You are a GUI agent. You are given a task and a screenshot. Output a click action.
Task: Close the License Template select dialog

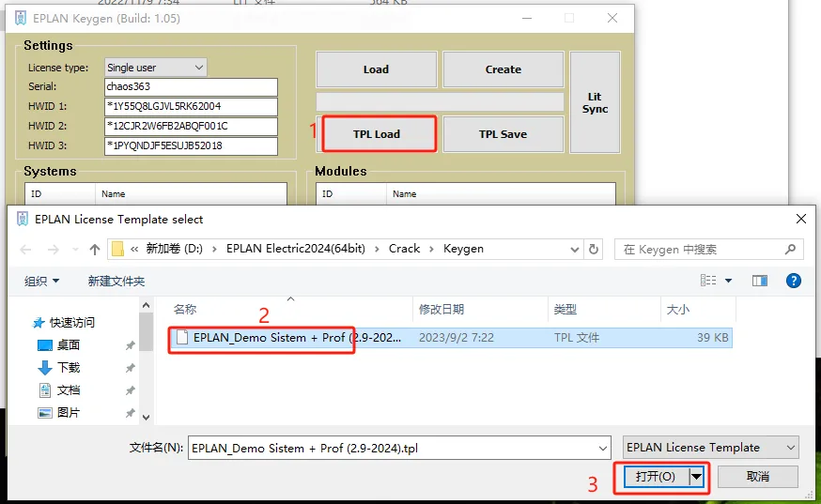801,219
